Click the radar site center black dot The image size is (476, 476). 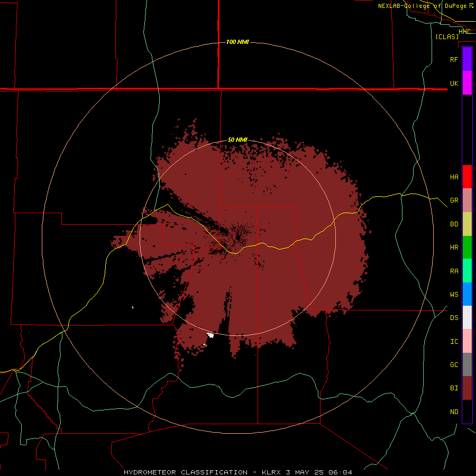coord(238,237)
